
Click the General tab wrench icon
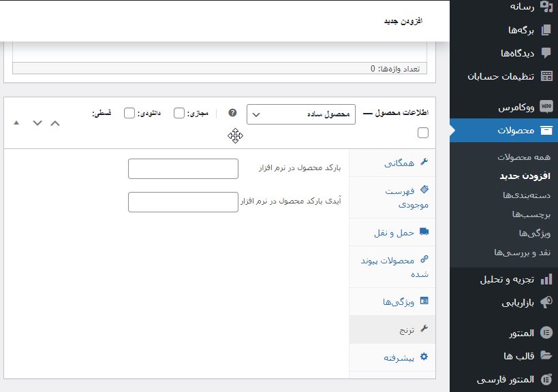[424, 162]
